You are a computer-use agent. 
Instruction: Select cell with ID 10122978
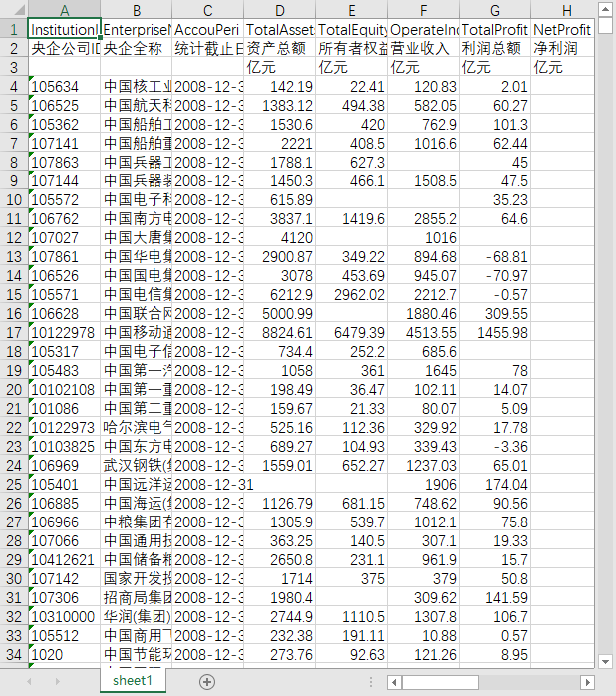pyautogui.click(x=65, y=332)
